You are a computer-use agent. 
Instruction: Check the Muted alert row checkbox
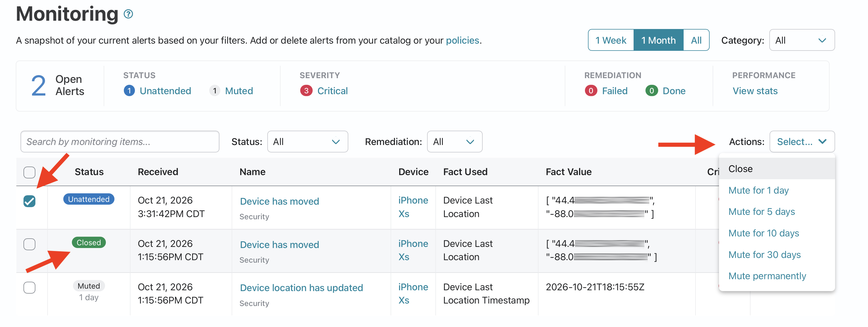pos(29,288)
